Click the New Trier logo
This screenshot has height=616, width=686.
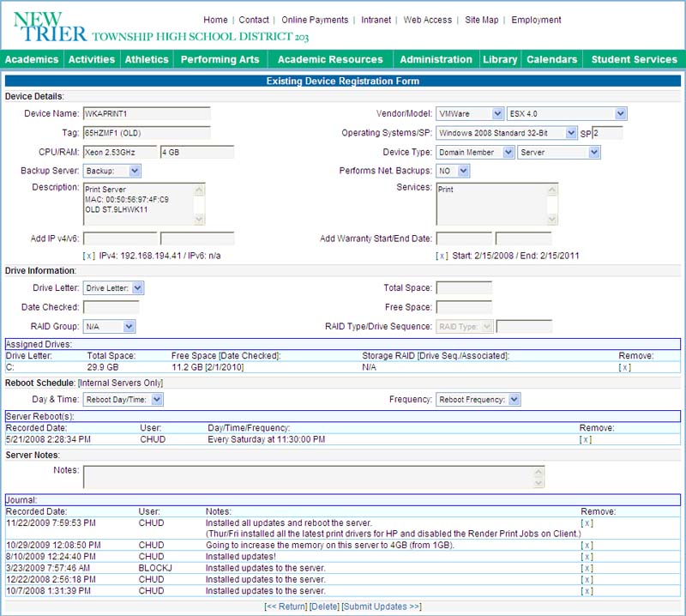pos(50,27)
